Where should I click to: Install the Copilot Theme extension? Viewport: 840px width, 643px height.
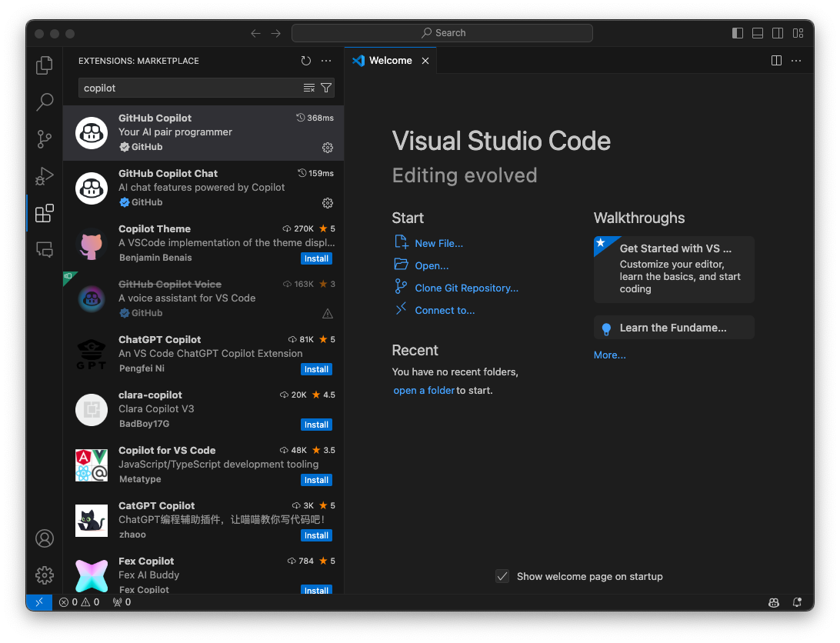click(316, 258)
